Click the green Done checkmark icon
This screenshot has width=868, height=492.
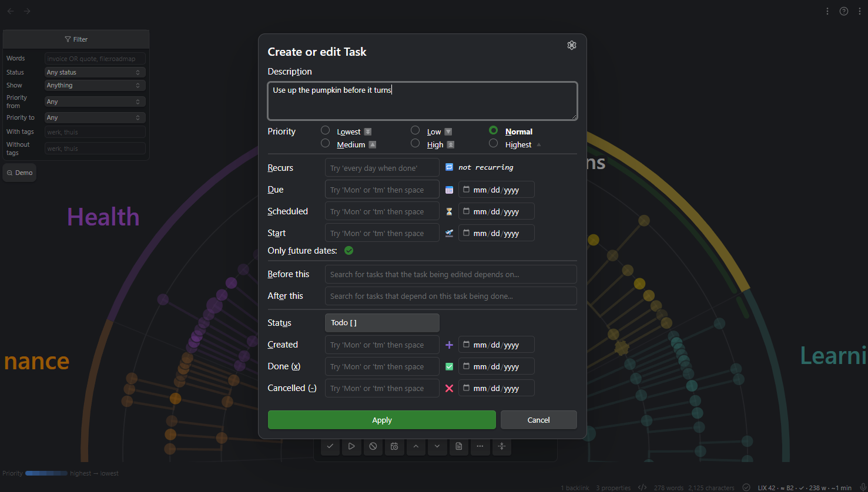449,366
